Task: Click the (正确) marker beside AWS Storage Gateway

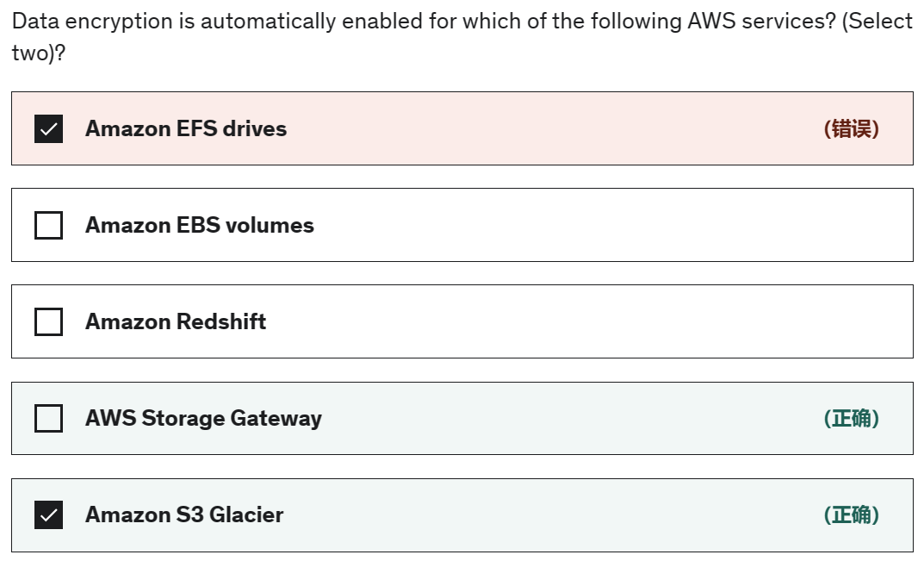Action: [x=851, y=419]
